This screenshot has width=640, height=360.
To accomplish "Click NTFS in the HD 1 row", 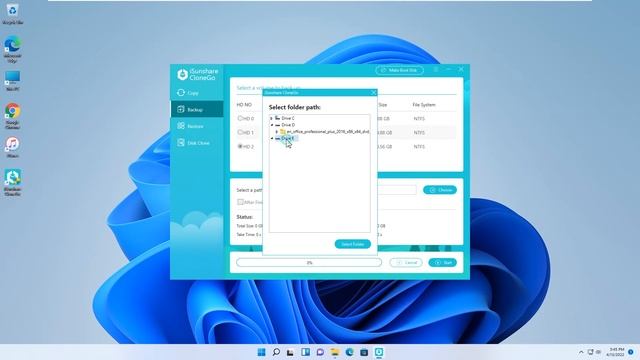I will click(x=419, y=133).
